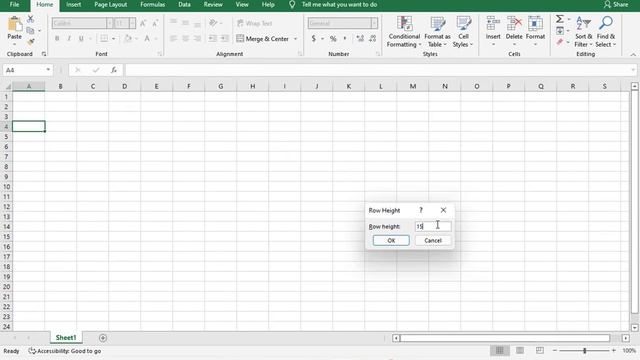This screenshot has width=640, height=360.
Task: Click the Orientation text angle icon
Action: pos(213,23)
